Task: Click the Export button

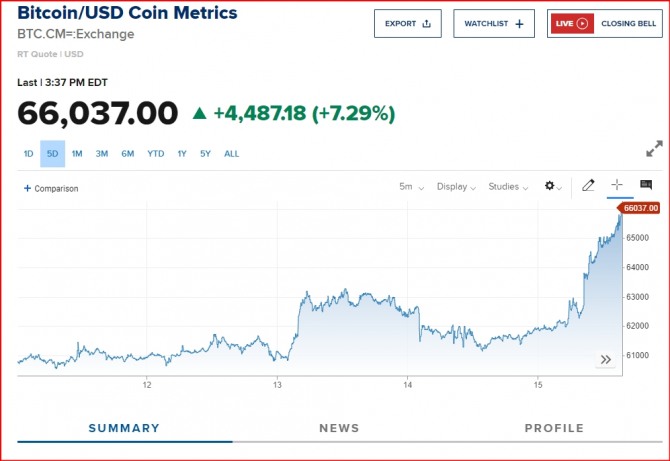Action: (x=407, y=23)
